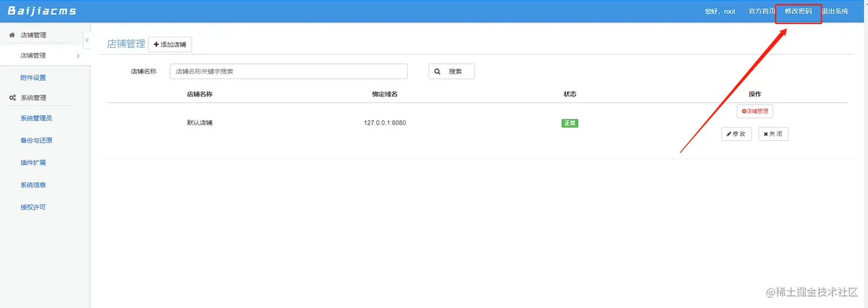Click the red 店铺管理 action button
The height and width of the screenshot is (308, 868).
[x=755, y=111]
